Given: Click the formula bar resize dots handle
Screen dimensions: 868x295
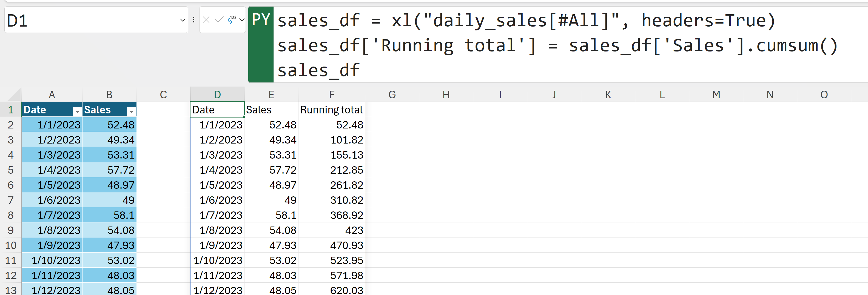Looking at the screenshot, I should 194,20.
